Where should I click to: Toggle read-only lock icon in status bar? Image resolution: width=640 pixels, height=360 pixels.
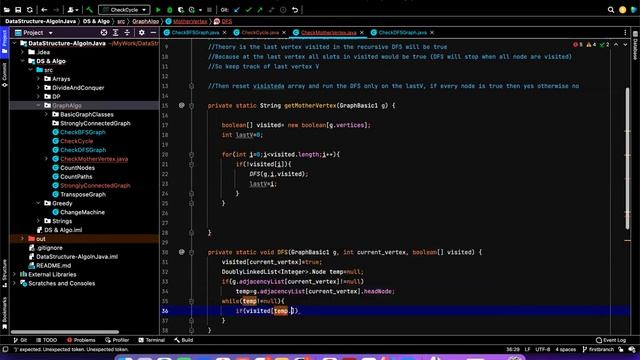click(x=621, y=349)
